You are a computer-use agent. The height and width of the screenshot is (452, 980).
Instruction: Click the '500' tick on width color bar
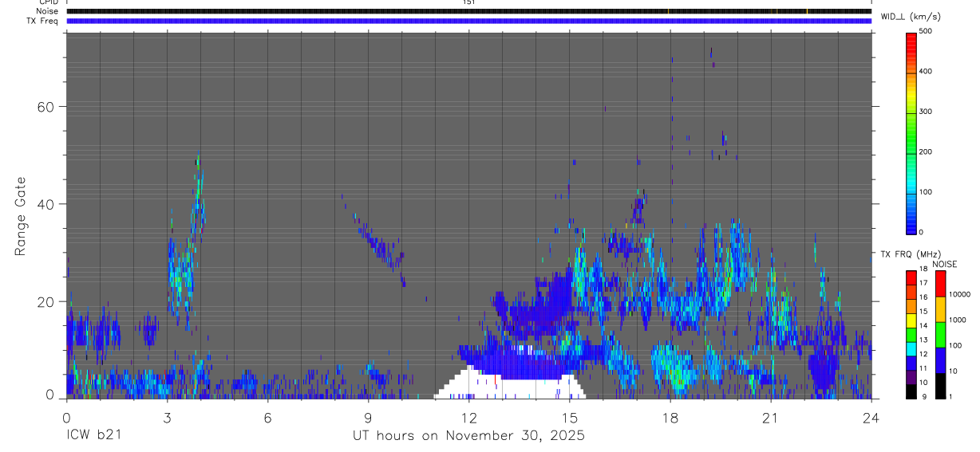click(x=927, y=31)
